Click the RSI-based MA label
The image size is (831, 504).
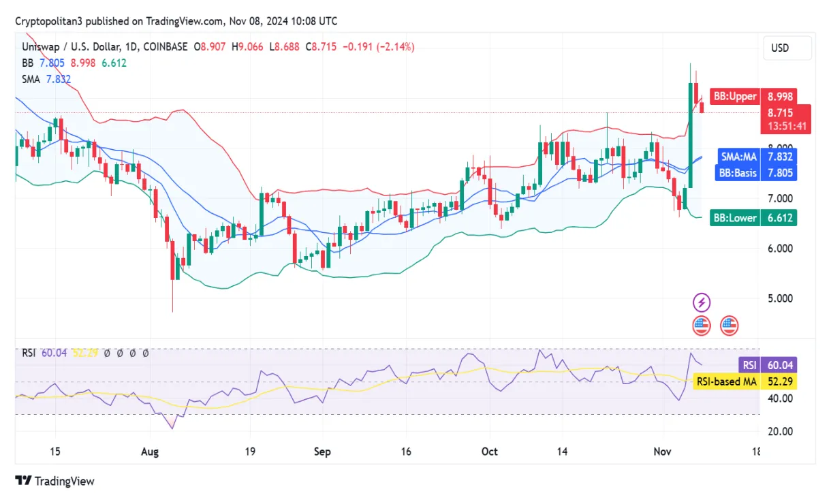click(x=727, y=382)
